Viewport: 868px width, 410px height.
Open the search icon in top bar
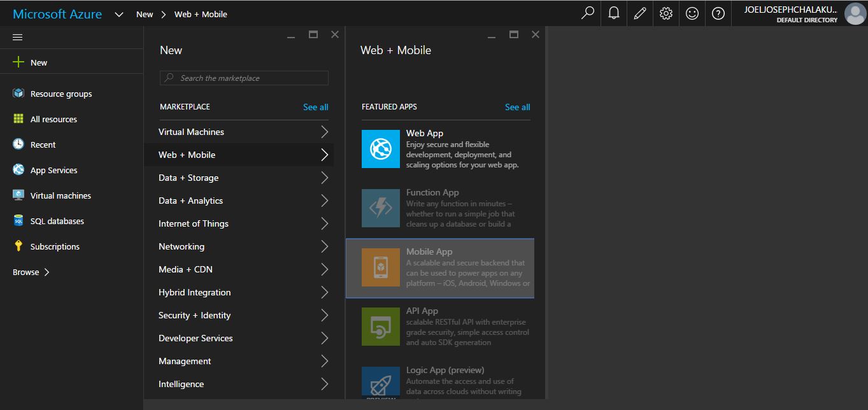588,13
